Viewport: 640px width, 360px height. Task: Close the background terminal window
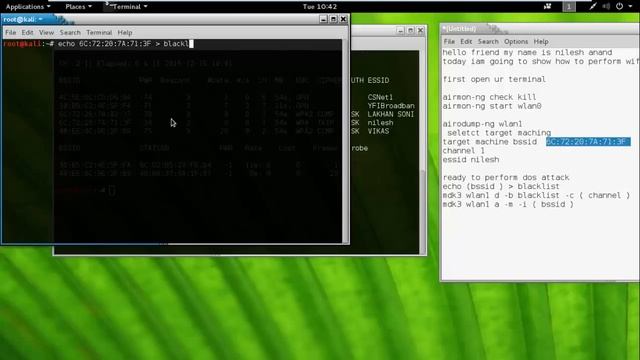click(x=420, y=31)
